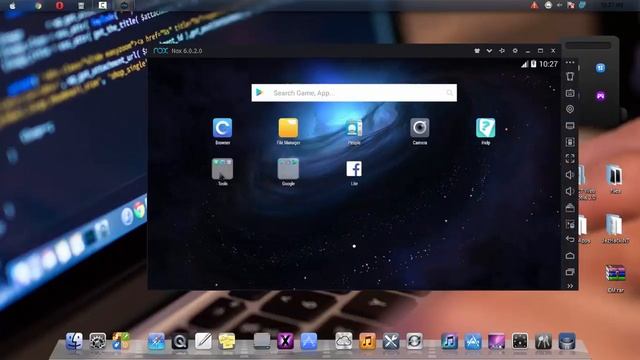This screenshot has width=640, height=360.
Task: Open the iCloud icon in dock
Action: (x=344, y=341)
